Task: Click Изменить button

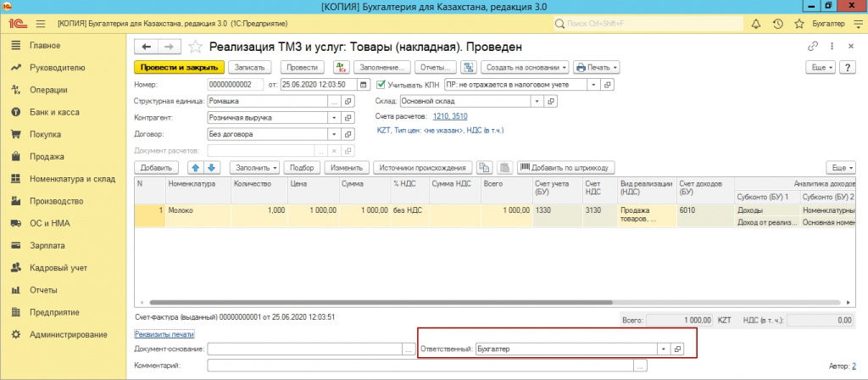Action: [x=347, y=167]
